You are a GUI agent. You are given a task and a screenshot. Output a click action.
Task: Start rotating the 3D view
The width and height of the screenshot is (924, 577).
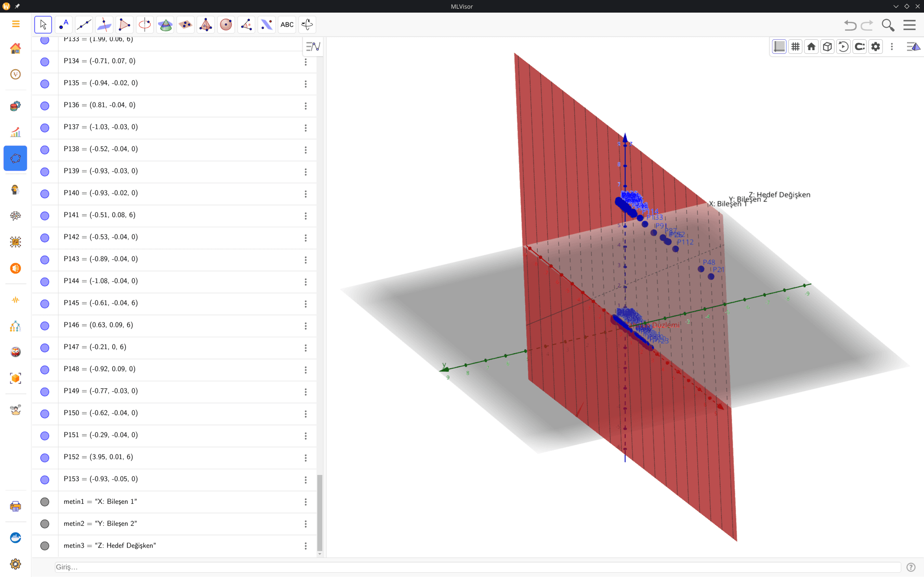(x=843, y=46)
